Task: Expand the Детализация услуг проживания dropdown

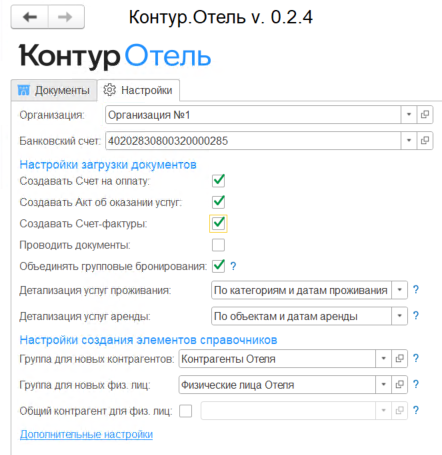Action: click(x=399, y=290)
